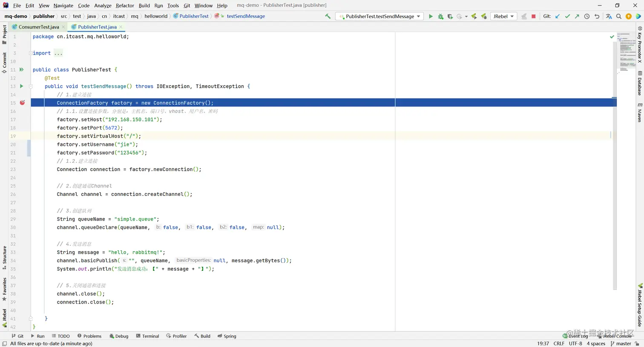Commit changes with Git checkmark icon
Image resolution: width=644 pixels, height=347 pixels.
[567, 16]
